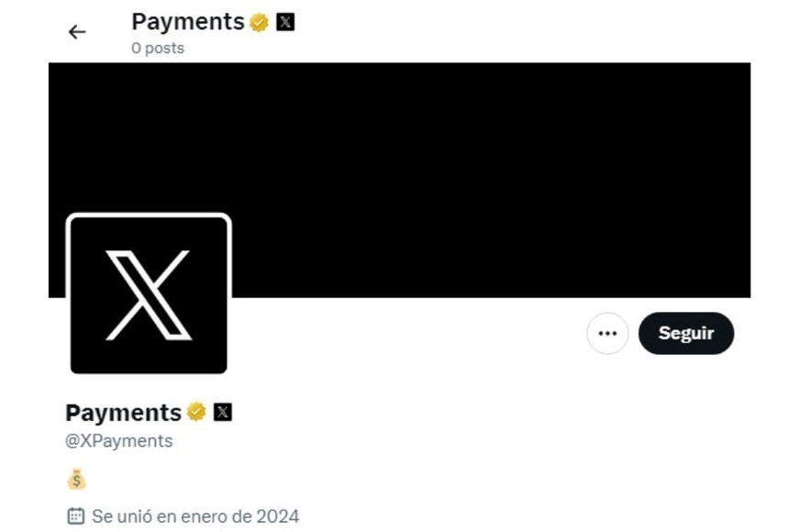Screen dimensions: 798x532
Task: Click the money bag emoji in bio
Action: coord(76,479)
